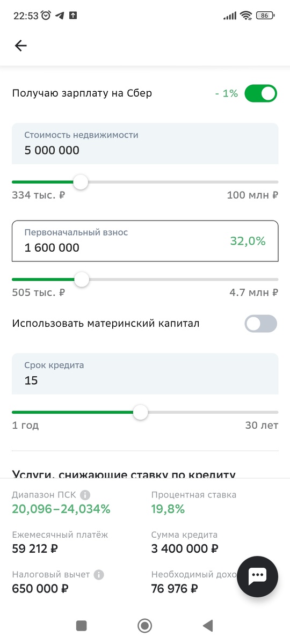
Task: Enable Использовать материнский капитал switch
Action: [260, 324]
